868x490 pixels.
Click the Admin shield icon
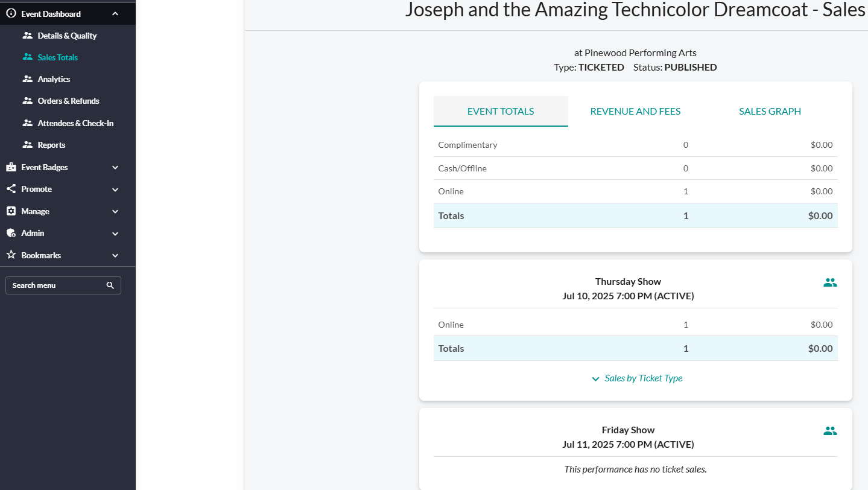(11, 233)
